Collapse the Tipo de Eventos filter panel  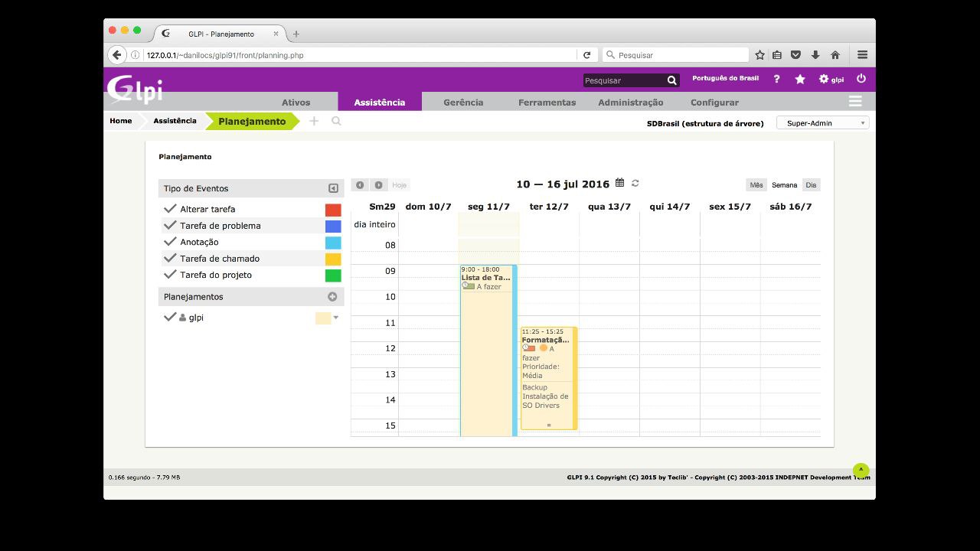coord(333,188)
